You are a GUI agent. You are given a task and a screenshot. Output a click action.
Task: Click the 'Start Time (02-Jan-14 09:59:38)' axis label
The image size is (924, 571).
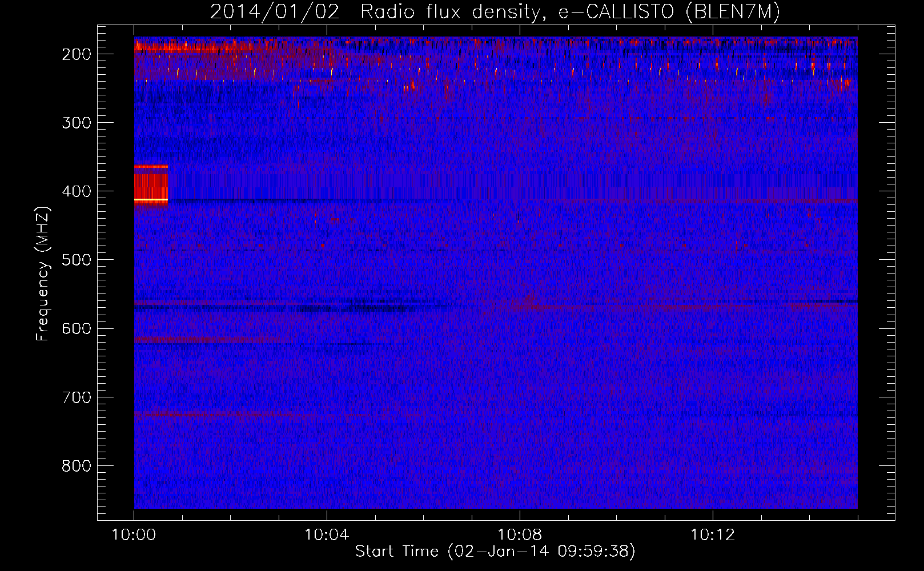click(495, 552)
